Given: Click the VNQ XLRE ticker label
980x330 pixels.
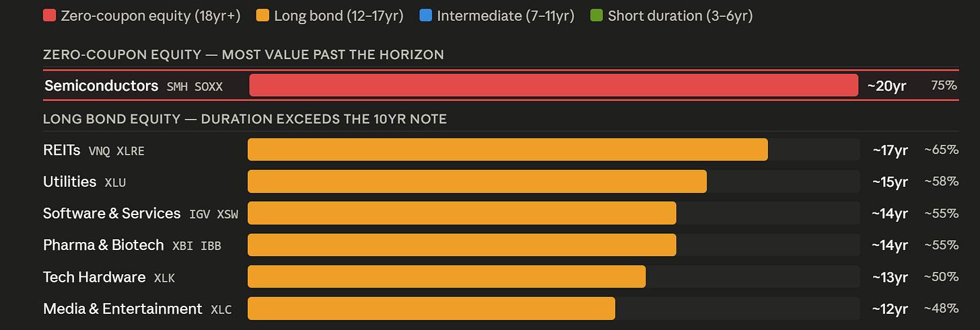Looking at the screenshot, I should 116,151.
